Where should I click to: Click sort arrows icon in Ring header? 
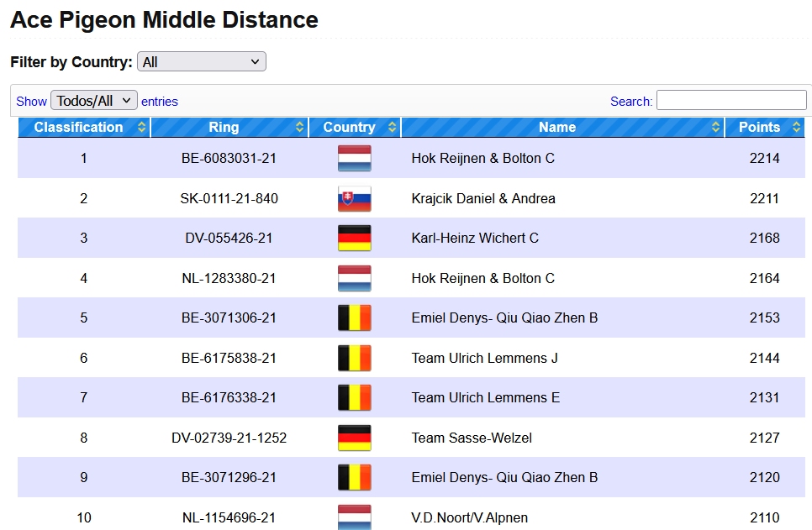(300, 128)
